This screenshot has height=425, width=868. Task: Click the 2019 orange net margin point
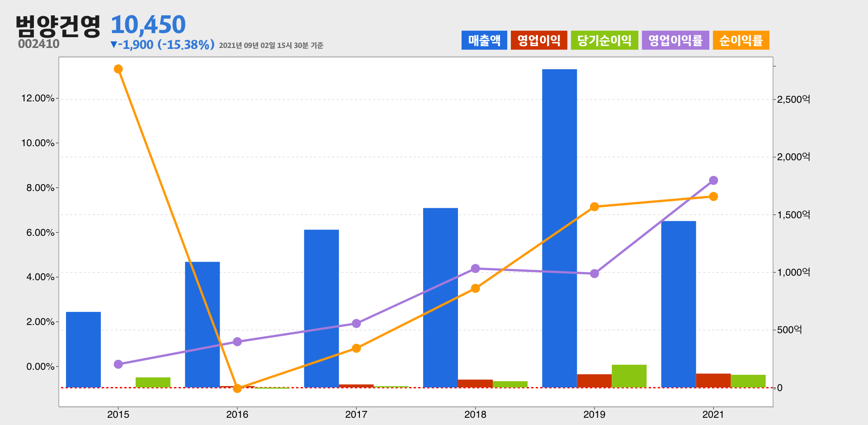point(594,207)
